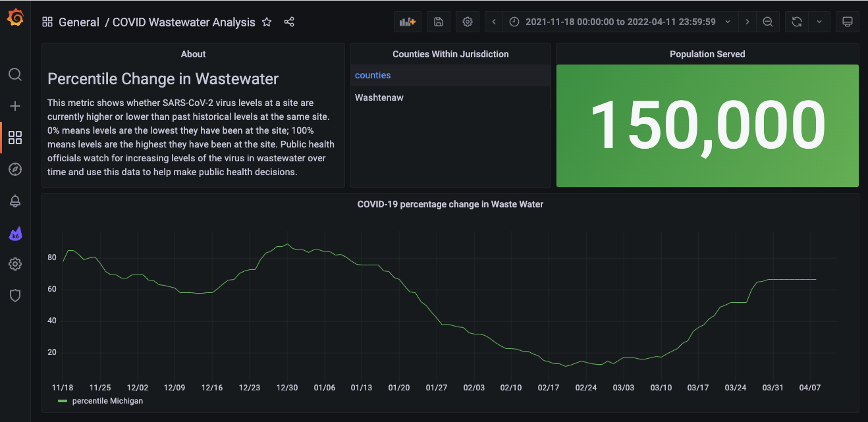Click the Create plus icon in sidebar
The image size is (868, 422).
point(15,106)
